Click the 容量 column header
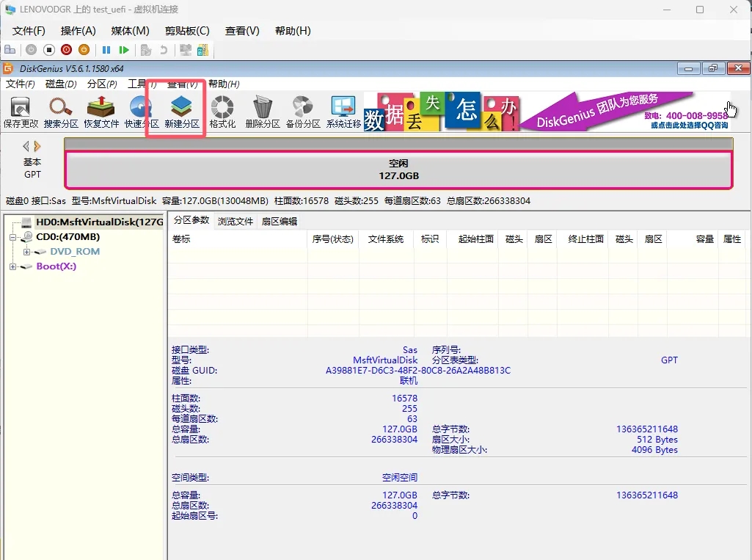Screen dimensions: 752x560 point(693,239)
